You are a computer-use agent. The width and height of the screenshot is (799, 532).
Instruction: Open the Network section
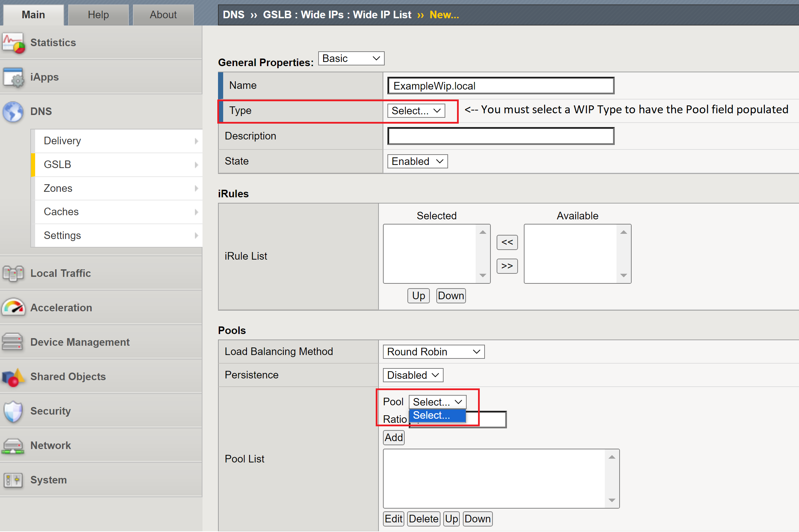click(50, 445)
